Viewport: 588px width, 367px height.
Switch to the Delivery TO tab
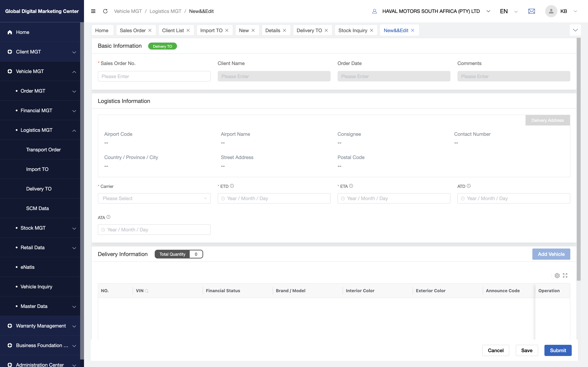(x=309, y=30)
